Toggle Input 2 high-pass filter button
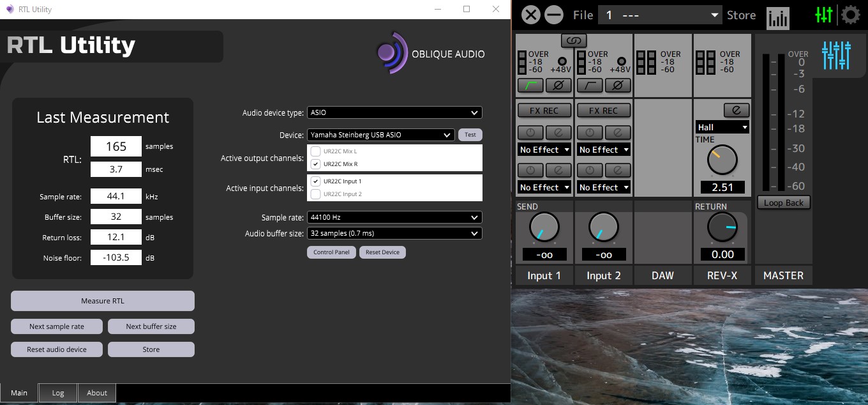 589,84
